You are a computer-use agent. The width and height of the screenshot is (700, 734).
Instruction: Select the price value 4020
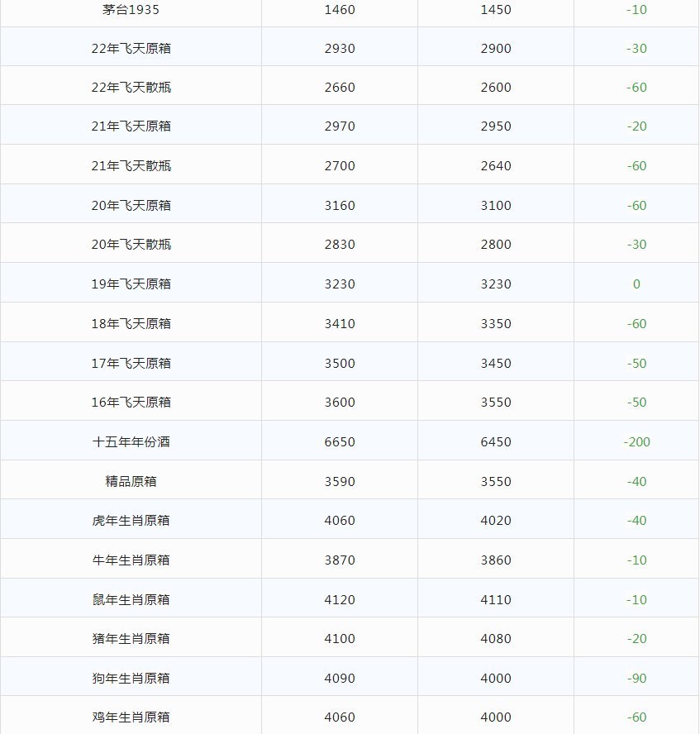pos(496,521)
